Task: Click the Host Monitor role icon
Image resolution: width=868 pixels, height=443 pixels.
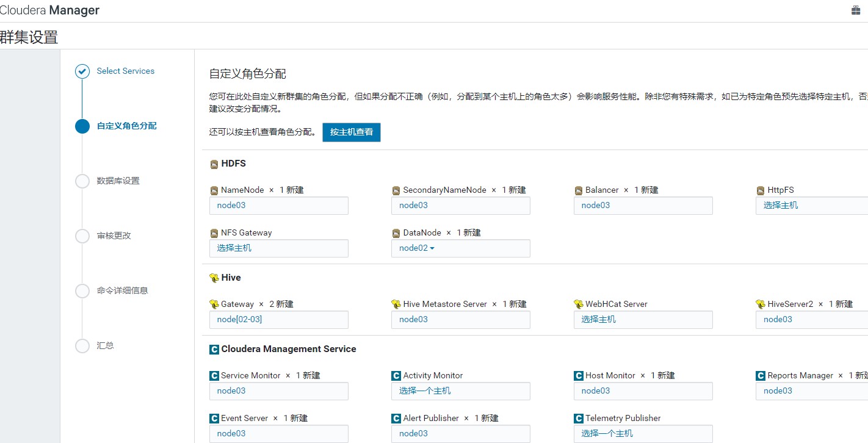Action: pyautogui.click(x=579, y=376)
